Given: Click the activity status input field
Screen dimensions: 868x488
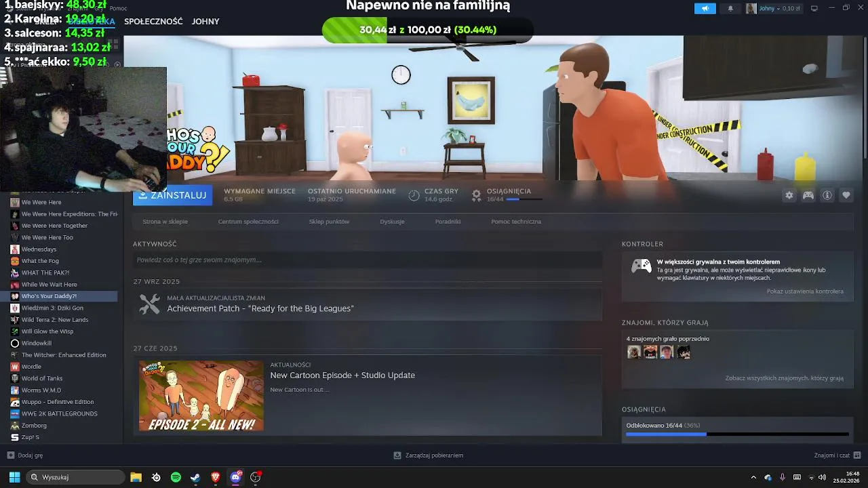Looking at the screenshot, I should point(368,260).
